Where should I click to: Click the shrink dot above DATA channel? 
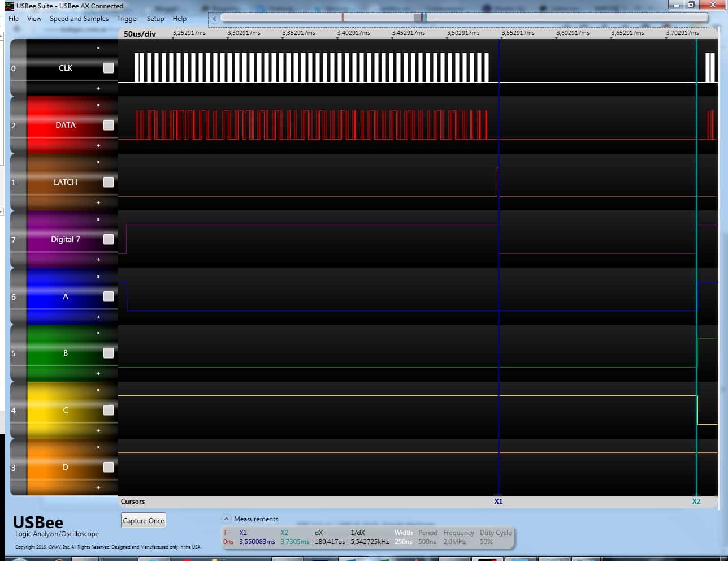(x=98, y=105)
